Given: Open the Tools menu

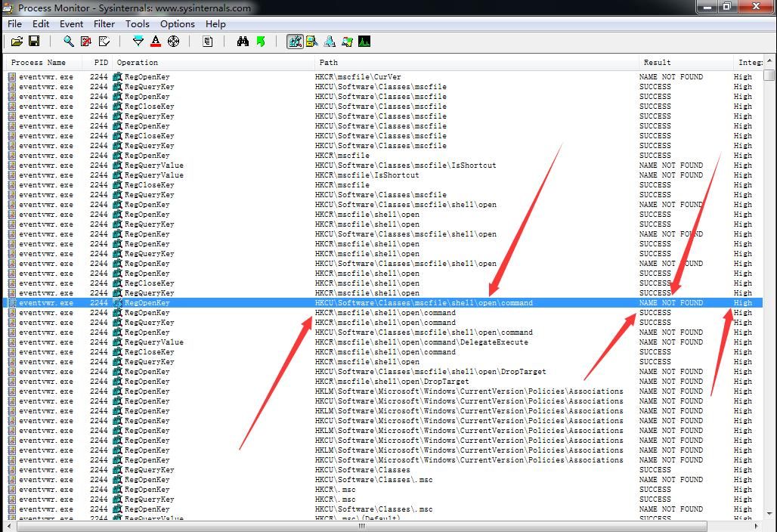Looking at the screenshot, I should [x=138, y=23].
